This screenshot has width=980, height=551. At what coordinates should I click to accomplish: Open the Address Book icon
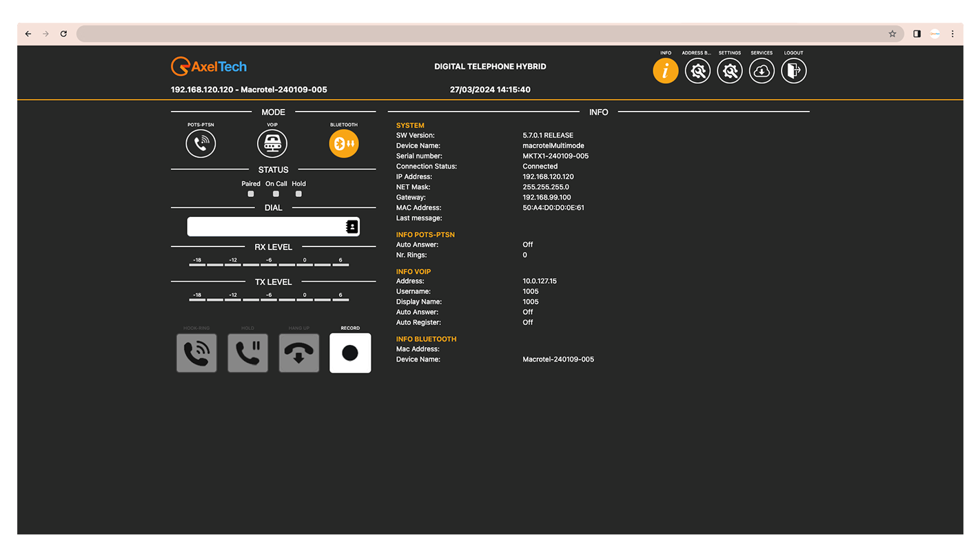[x=697, y=71]
